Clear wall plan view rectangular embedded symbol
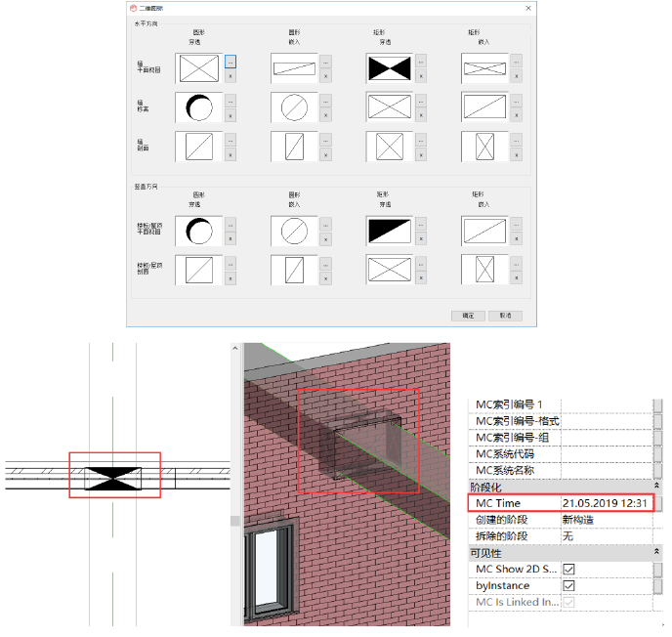The image size is (672, 637). click(x=517, y=76)
